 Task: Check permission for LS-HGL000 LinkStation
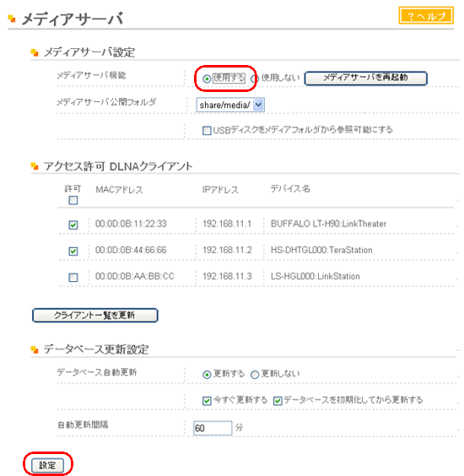73,278
